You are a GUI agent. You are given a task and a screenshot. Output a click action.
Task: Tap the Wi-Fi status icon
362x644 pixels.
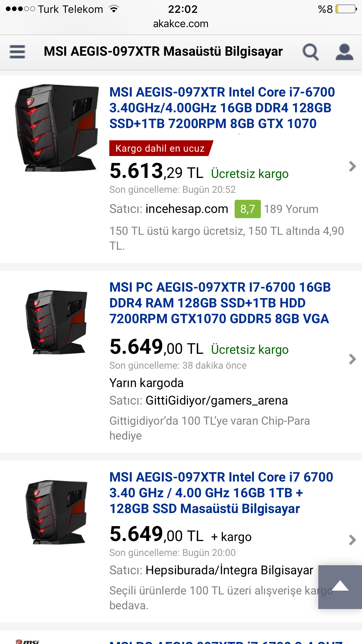coord(114,9)
